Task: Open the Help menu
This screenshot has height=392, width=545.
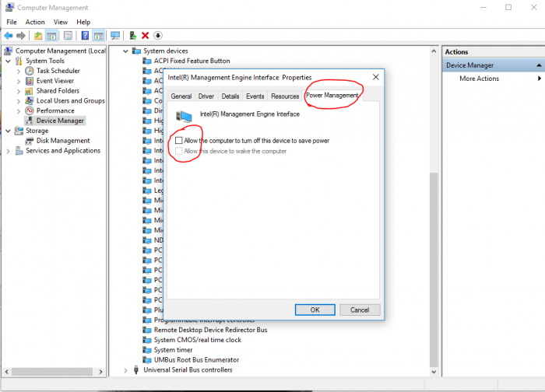Action: [x=83, y=22]
